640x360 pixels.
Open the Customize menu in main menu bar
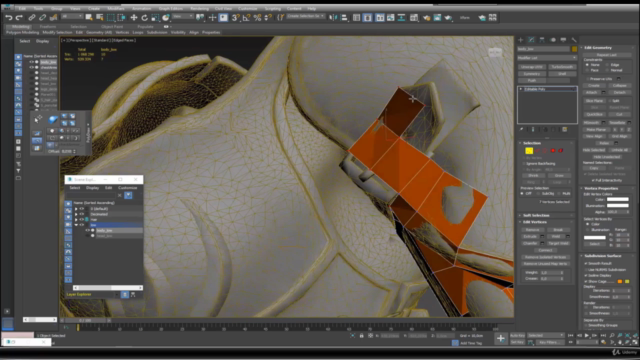pyautogui.click(x=247, y=8)
